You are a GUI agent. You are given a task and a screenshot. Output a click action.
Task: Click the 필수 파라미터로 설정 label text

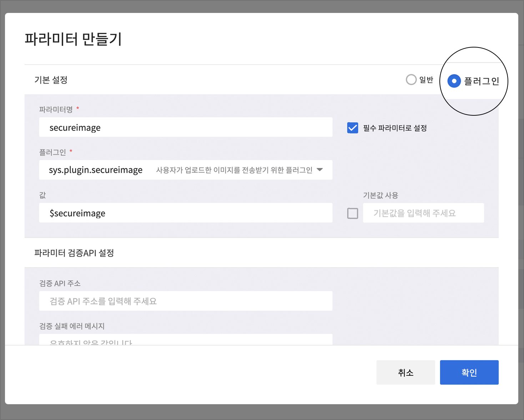(x=395, y=128)
